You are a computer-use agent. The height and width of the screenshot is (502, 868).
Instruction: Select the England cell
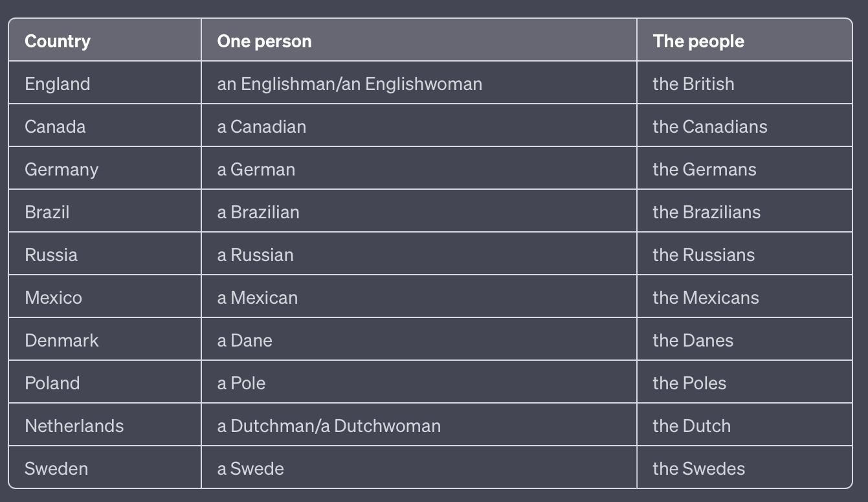pos(105,83)
